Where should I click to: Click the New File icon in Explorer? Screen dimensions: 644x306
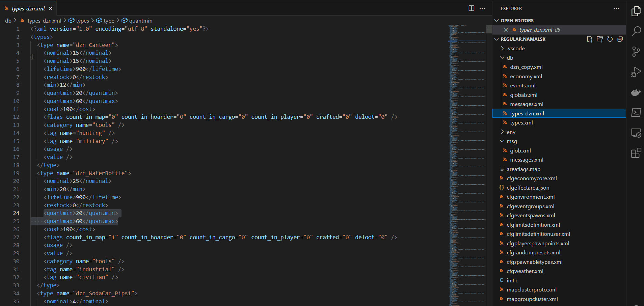point(590,39)
